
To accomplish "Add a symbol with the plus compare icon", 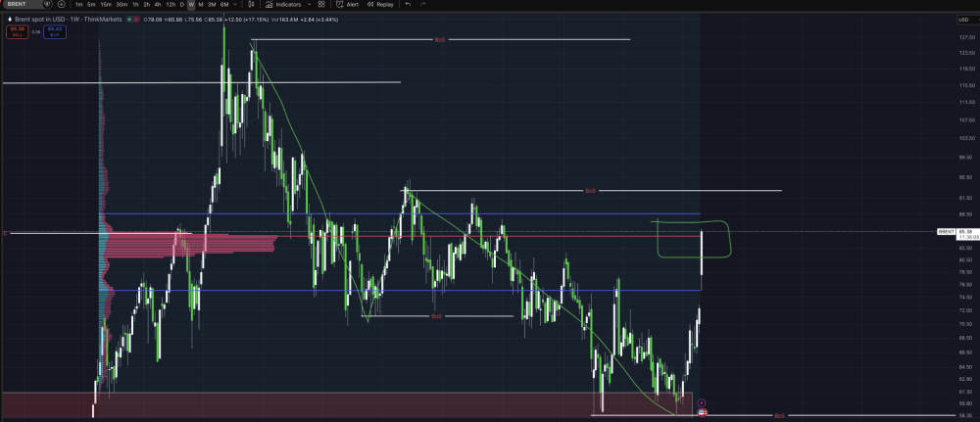I will pos(61,4).
